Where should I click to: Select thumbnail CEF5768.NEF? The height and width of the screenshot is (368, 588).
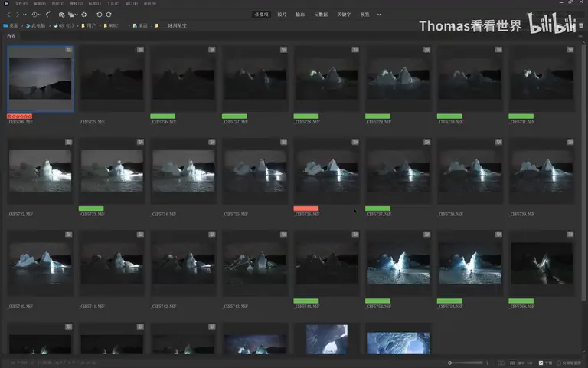tap(541, 264)
